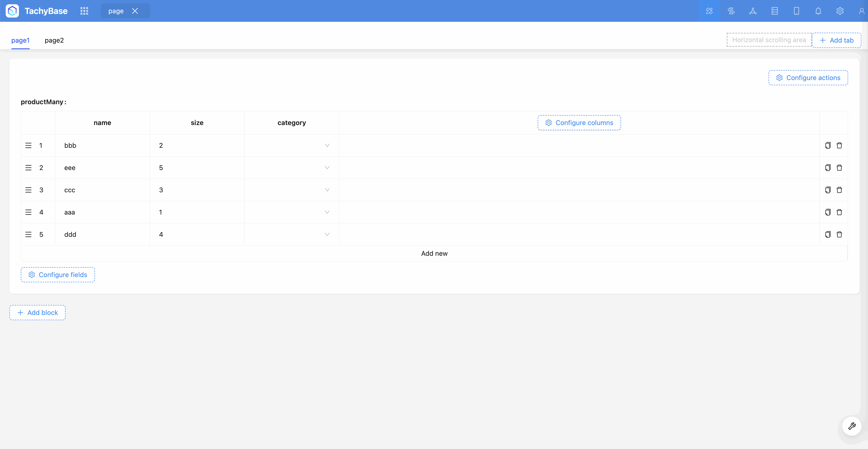The height and width of the screenshot is (449, 868).
Task: Open the settings gear icon in header
Action: (840, 11)
